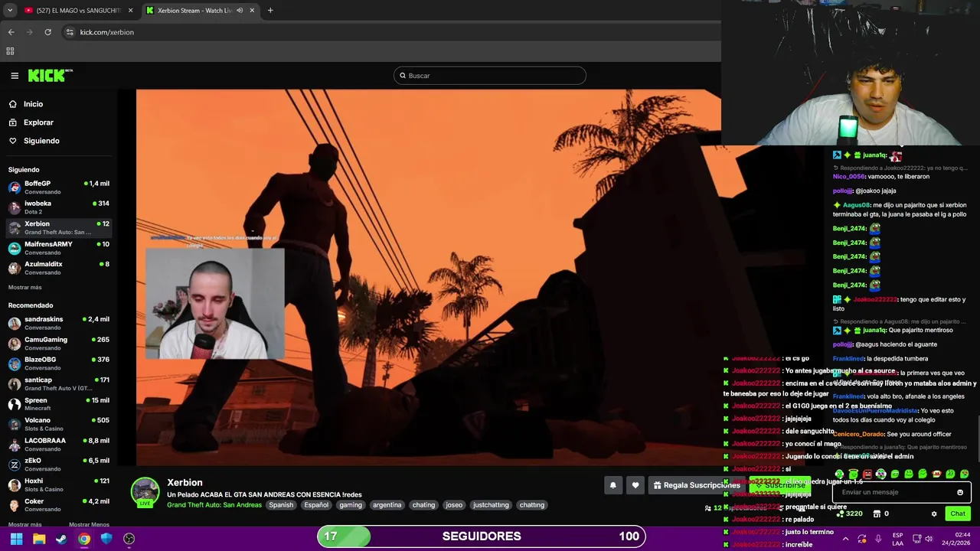Open iwobeka channel in sidebar
The width and height of the screenshot is (980, 551).
pos(58,207)
